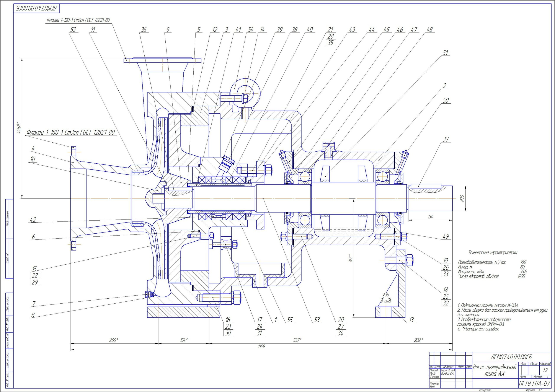Click part callout number 41
This screenshot has width=555, height=392.
coord(238,29)
